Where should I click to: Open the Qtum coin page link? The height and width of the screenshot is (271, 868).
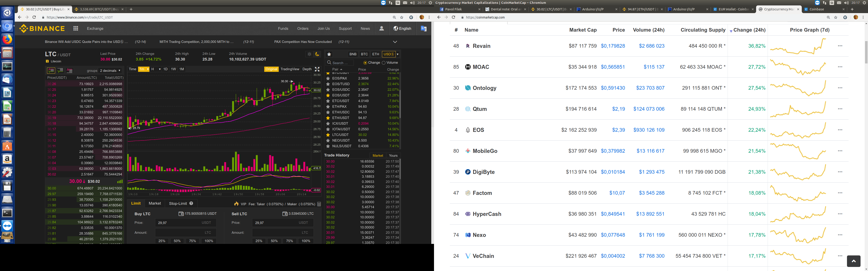pos(479,109)
